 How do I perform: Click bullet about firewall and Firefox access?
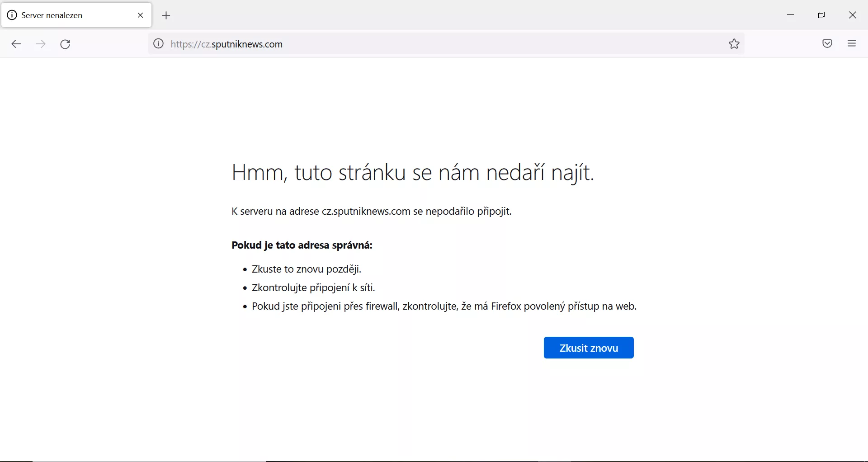(x=444, y=306)
